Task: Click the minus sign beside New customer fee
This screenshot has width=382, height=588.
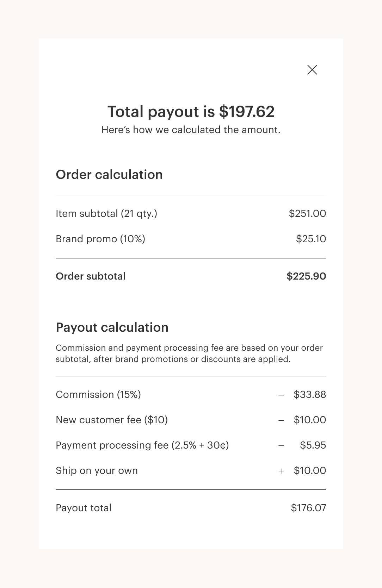Action: tap(281, 420)
